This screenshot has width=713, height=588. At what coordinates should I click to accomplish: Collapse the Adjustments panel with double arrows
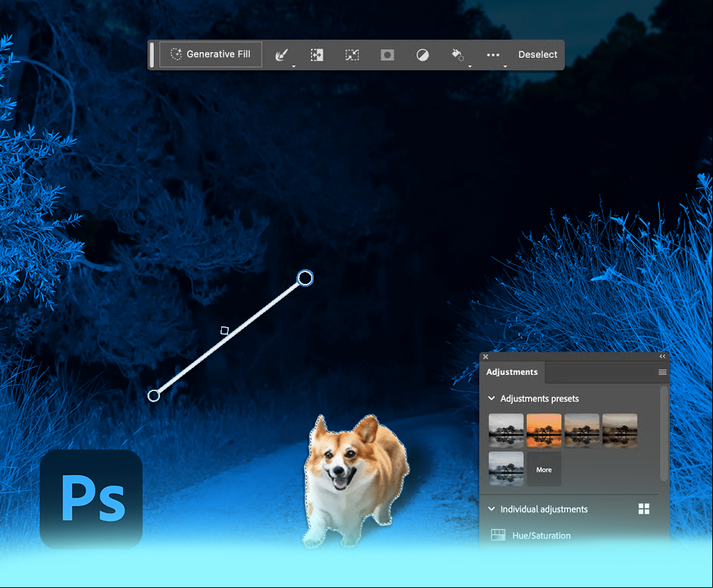click(x=662, y=356)
